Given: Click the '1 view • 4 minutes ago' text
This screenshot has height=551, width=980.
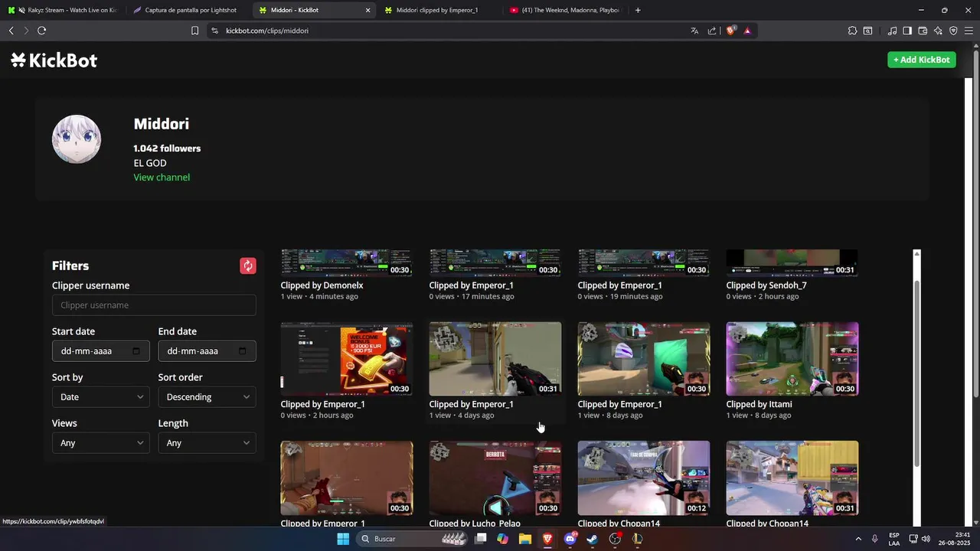Looking at the screenshot, I should [x=319, y=296].
